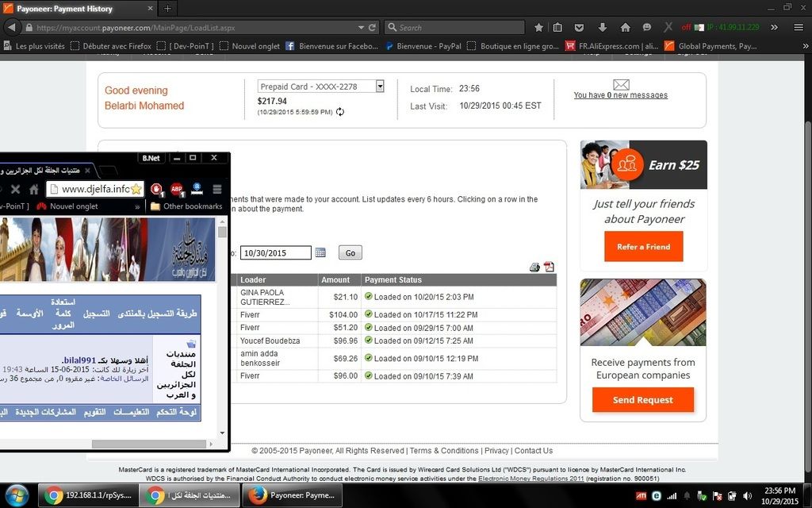Open new Firefox tab with plus
Viewport: 812px width, 508px height.
167,8
